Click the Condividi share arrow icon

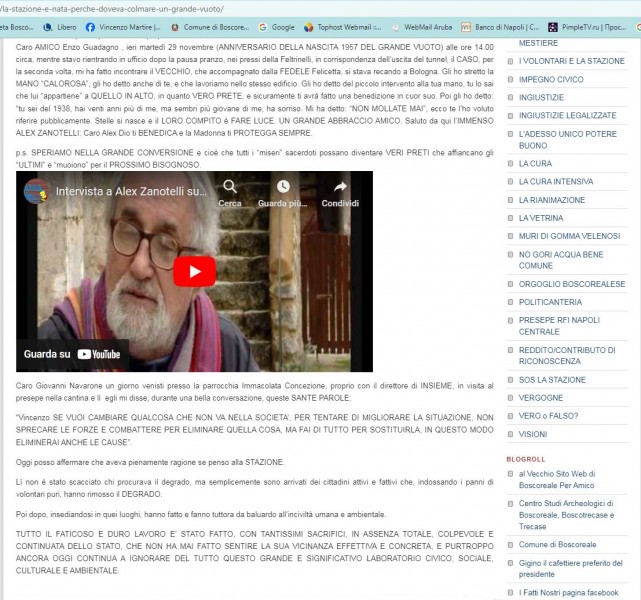340,187
